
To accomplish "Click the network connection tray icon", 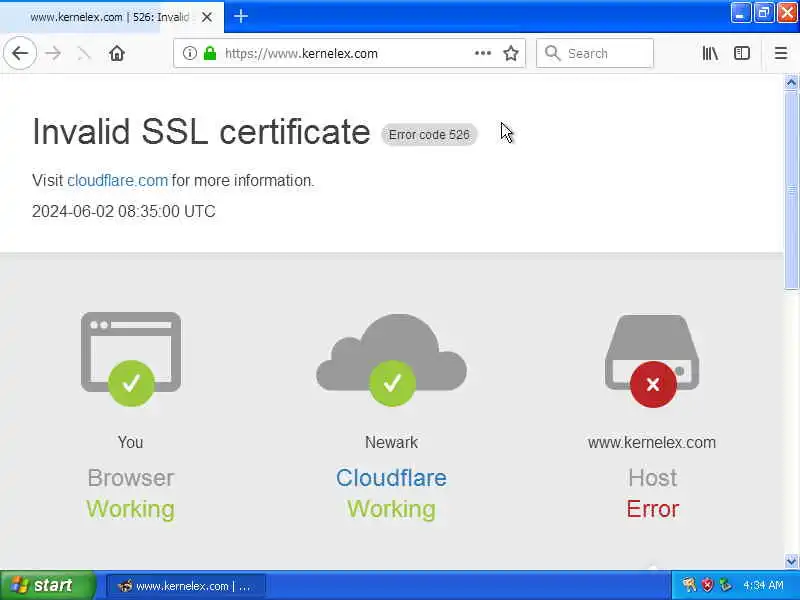I will pos(725,585).
